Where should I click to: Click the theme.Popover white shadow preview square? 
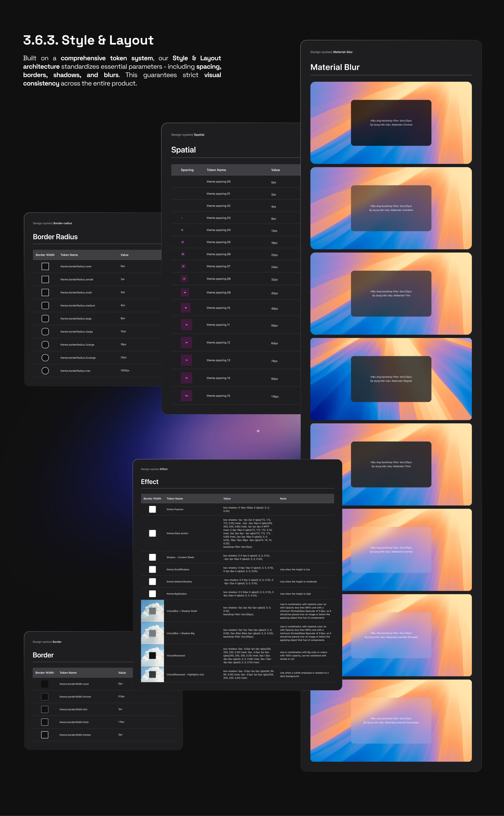click(152, 509)
